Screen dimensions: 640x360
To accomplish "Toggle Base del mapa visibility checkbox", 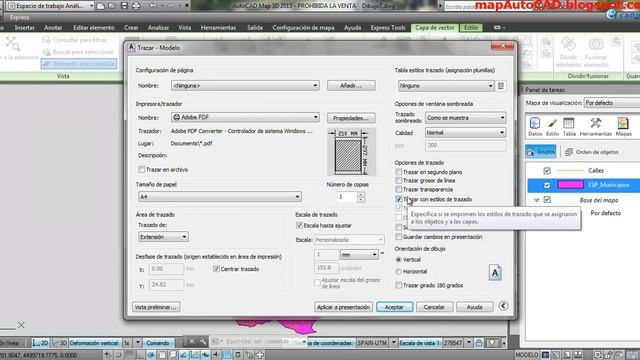I will [547, 200].
